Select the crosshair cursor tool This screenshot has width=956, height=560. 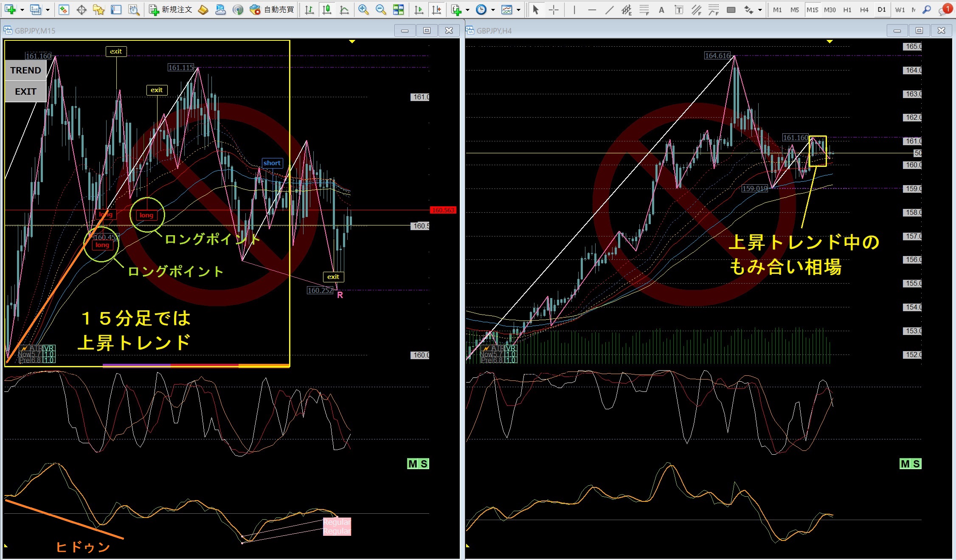coord(554,10)
